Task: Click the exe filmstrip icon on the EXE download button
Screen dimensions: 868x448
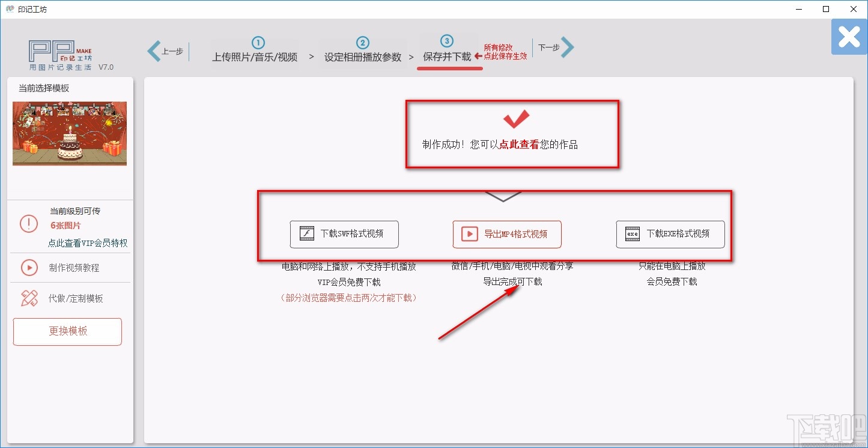Action: [632, 235]
